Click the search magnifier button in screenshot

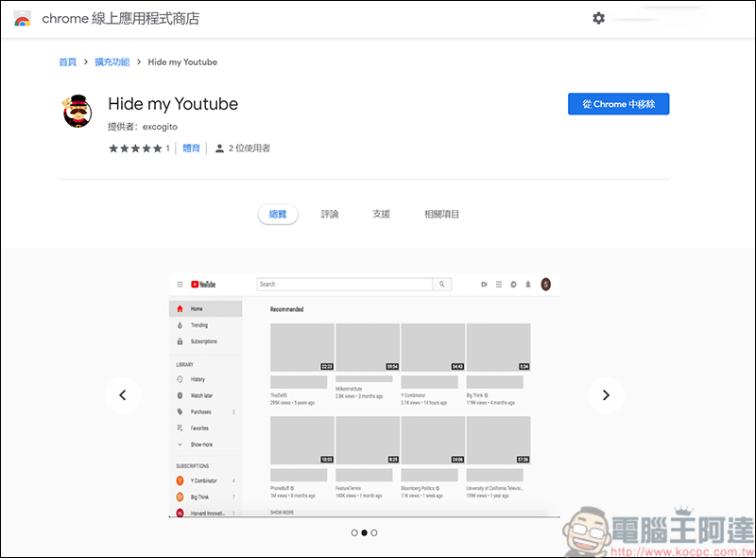(442, 285)
